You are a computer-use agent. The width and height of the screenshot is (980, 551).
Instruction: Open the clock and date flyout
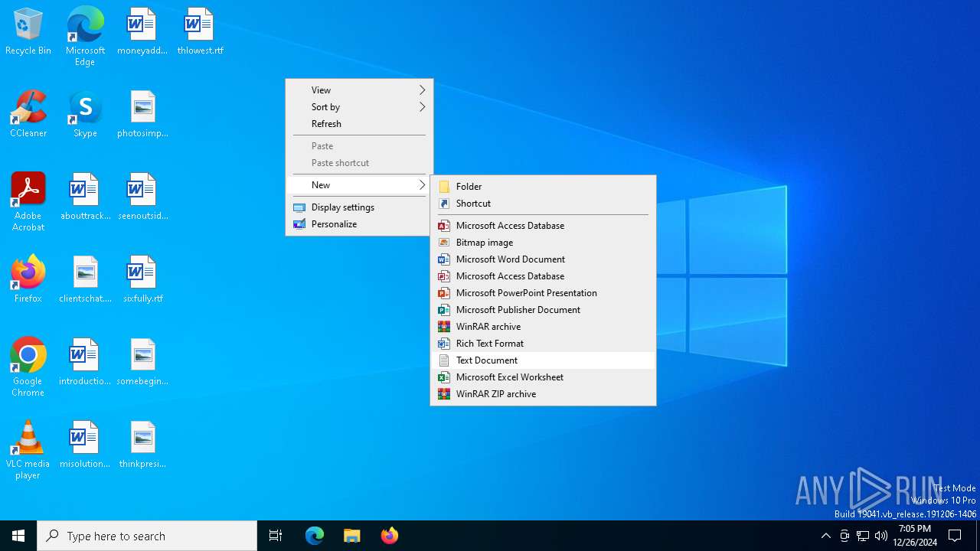pyautogui.click(x=915, y=536)
